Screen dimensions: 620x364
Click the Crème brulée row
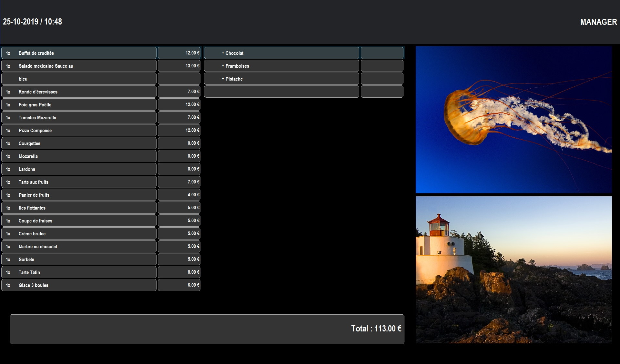79,233
